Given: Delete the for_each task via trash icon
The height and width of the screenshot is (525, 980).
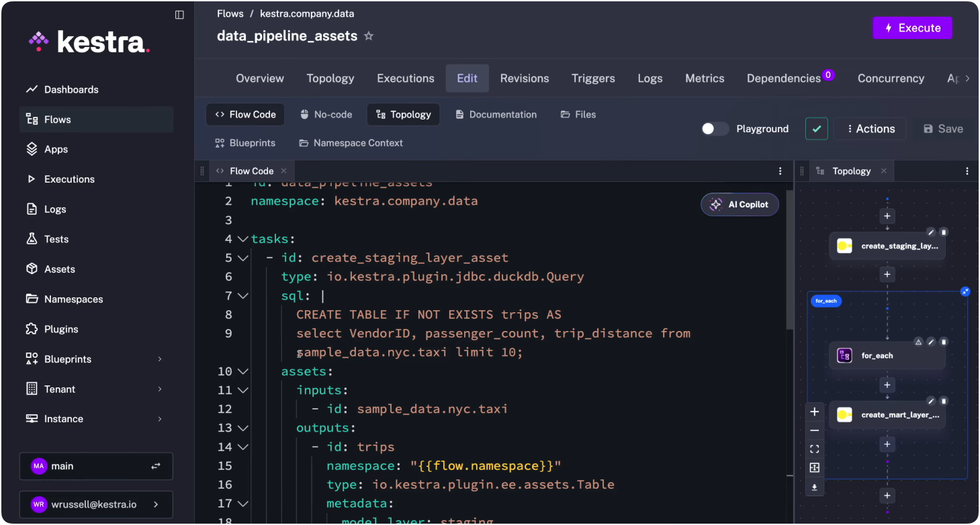Looking at the screenshot, I should point(943,342).
